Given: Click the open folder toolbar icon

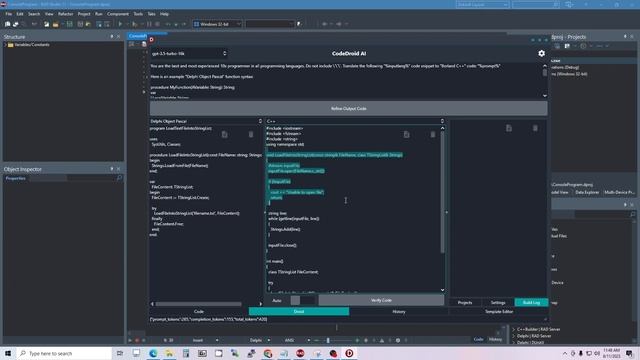Looking at the screenshot, I should [55, 24].
